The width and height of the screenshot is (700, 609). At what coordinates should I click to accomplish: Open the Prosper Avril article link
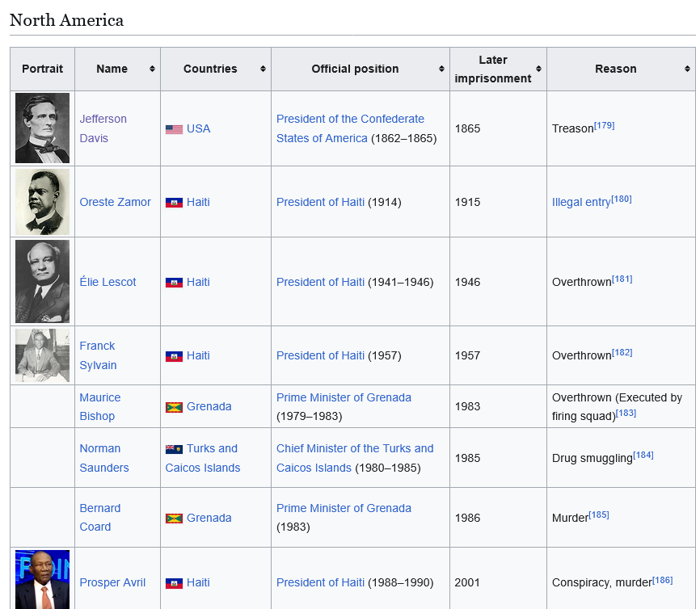[x=112, y=582]
